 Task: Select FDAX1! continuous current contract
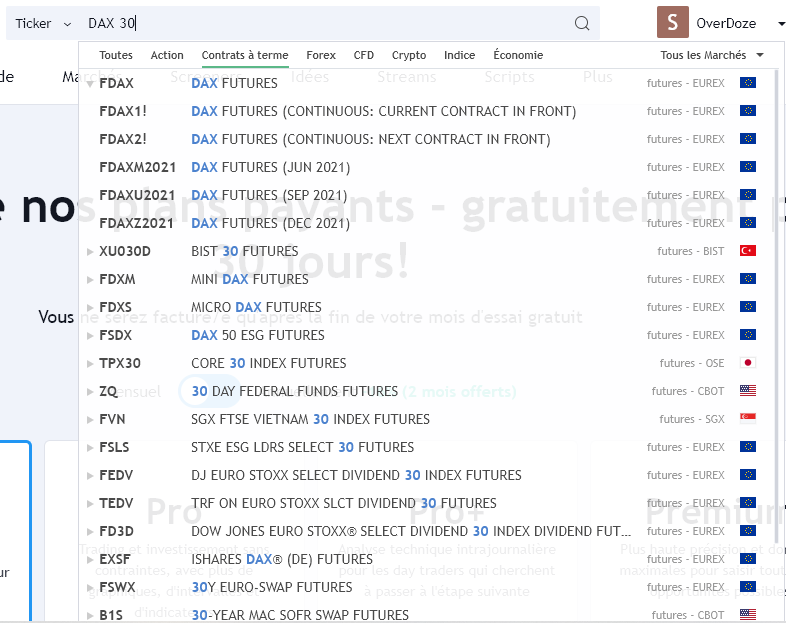[x=426, y=111]
